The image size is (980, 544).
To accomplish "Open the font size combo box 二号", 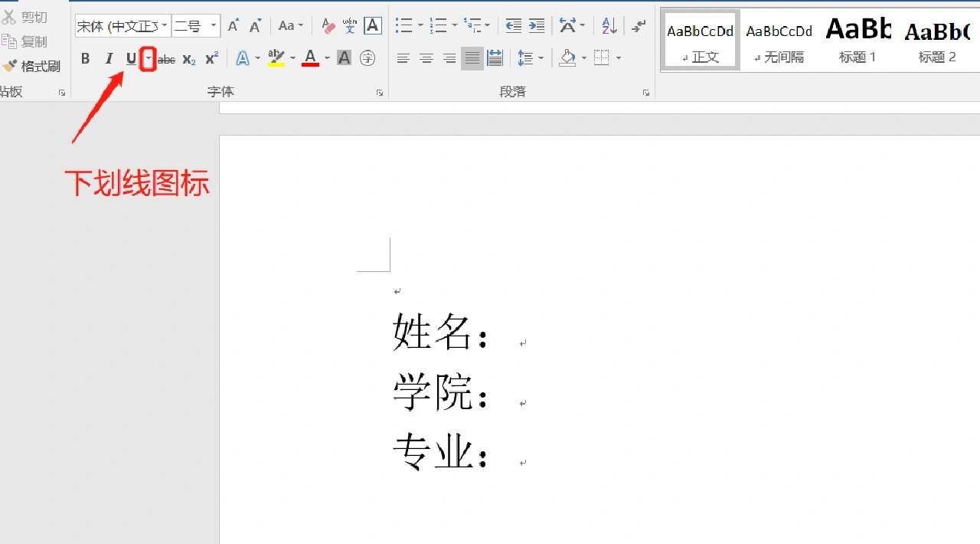I will (196, 26).
